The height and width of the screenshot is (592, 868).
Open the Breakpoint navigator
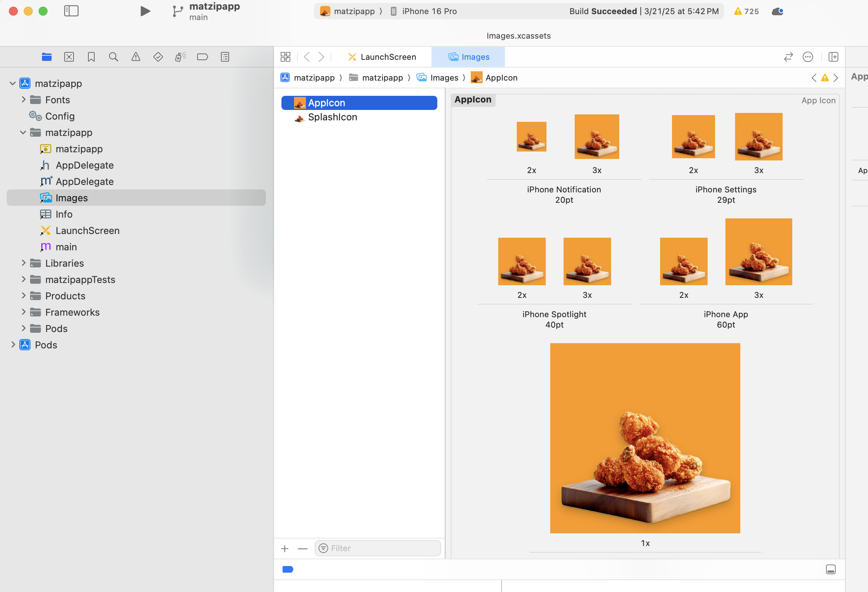[202, 57]
